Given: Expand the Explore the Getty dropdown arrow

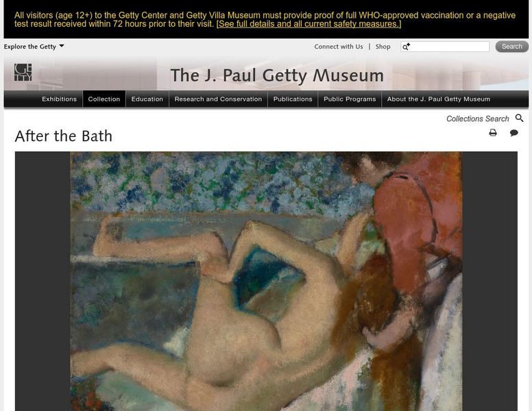Looking at the screenshot, I should tap(62, 46).
